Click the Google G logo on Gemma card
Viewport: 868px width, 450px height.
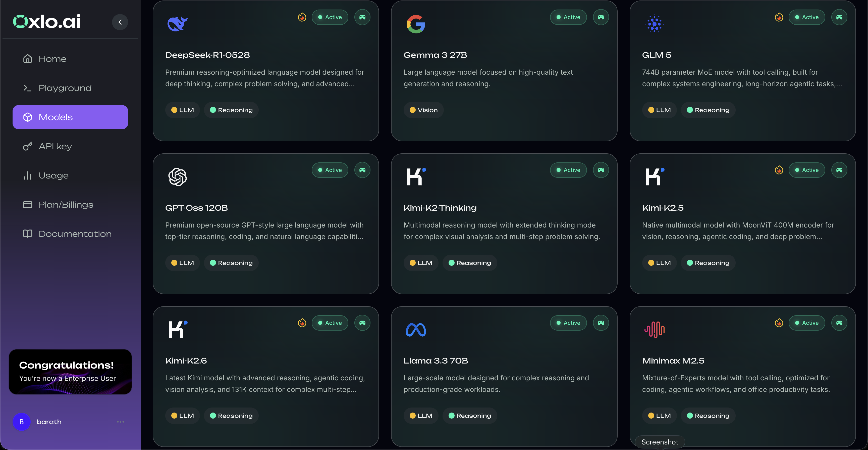coord(416,24)
